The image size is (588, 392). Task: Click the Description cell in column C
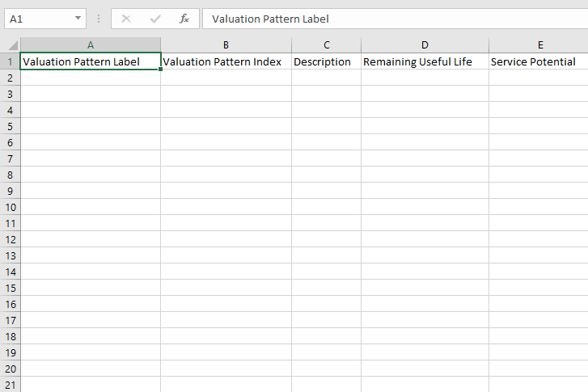coord(326,61)
